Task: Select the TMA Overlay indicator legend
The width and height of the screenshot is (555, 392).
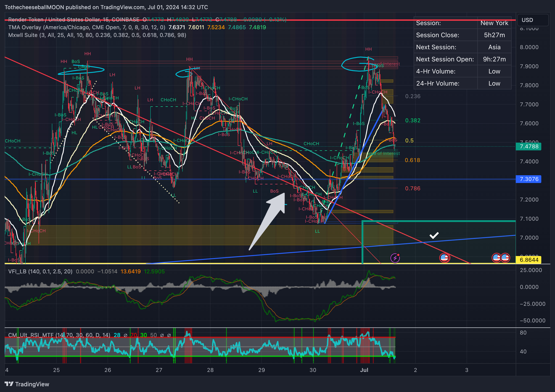Action: click(x=87, y=27)
